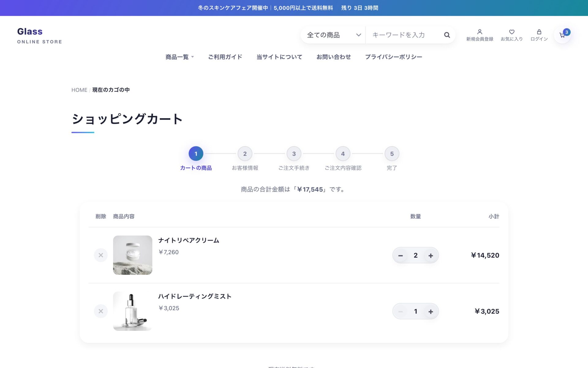Click the ¥7,260 unit price
The height and width of the screenshot is (368, 588).
(168, 252)
